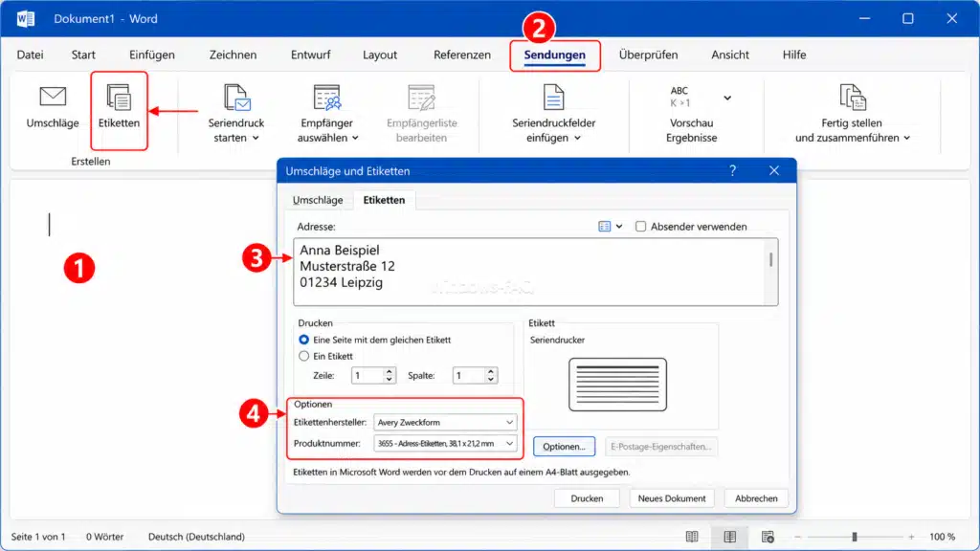Click Deutsch (Deutschland) language indicator
This screenshot has height=551, width=980.
(x=196, y=537)
